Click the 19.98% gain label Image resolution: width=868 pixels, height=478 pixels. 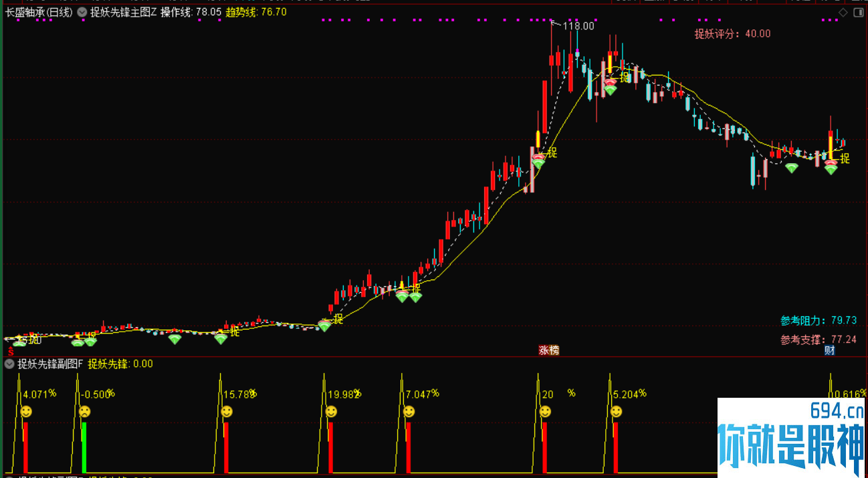click(x=345, y=394)
